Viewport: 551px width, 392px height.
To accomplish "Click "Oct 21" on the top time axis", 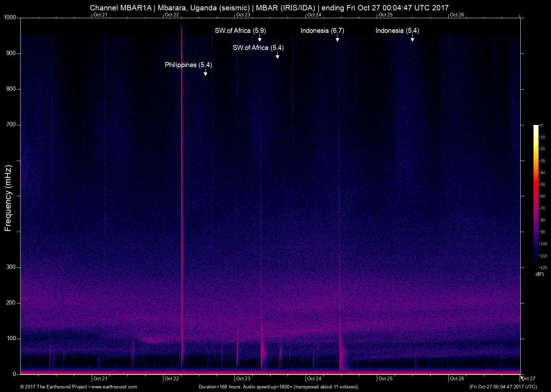I will tap(100, 15).
